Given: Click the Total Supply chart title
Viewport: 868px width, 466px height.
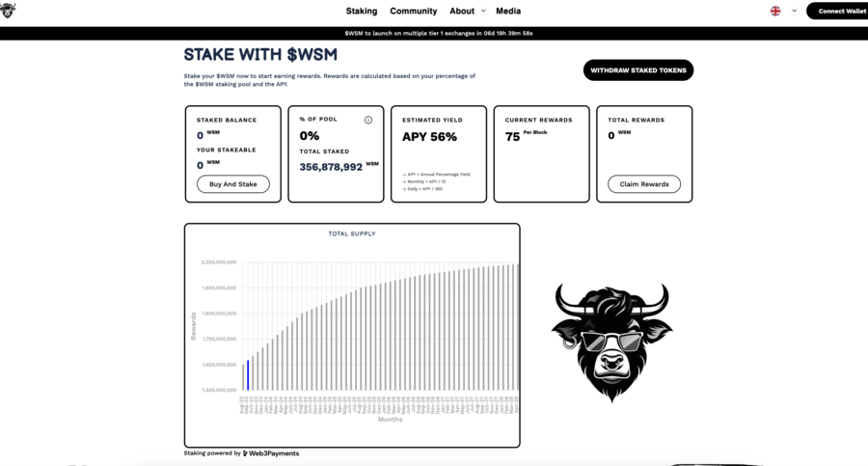Looking at the screenshot, I should point(352,233).
